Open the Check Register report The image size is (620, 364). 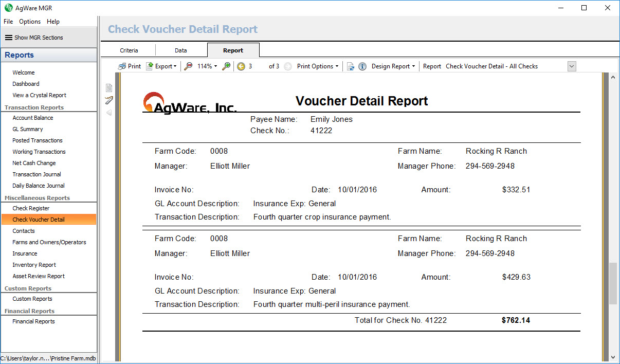click(31, 208)
